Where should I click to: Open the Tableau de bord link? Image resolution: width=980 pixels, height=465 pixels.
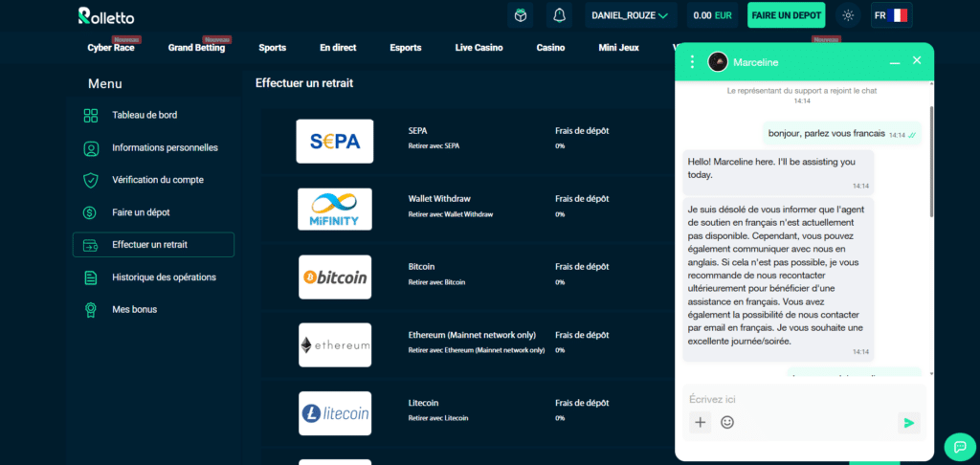145,116
